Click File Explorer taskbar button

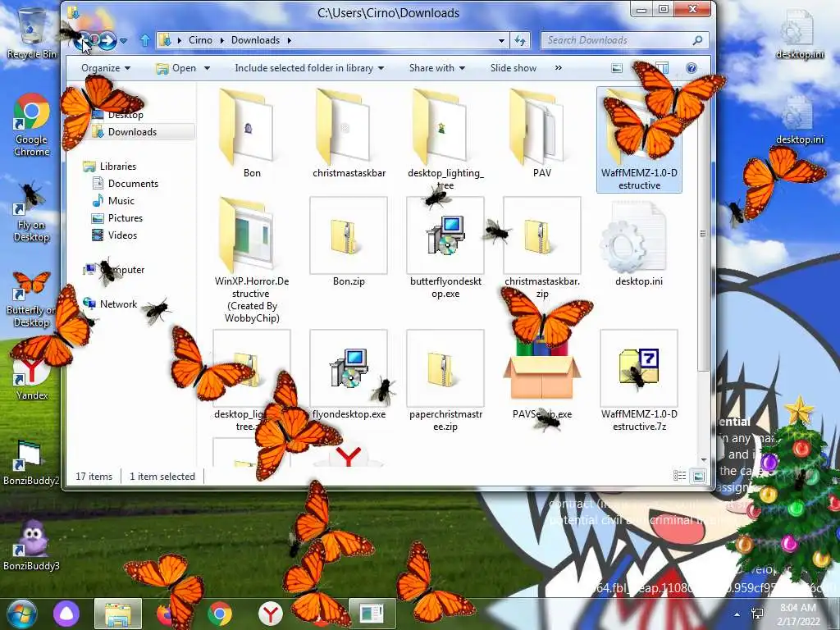[x=118, y=614]
